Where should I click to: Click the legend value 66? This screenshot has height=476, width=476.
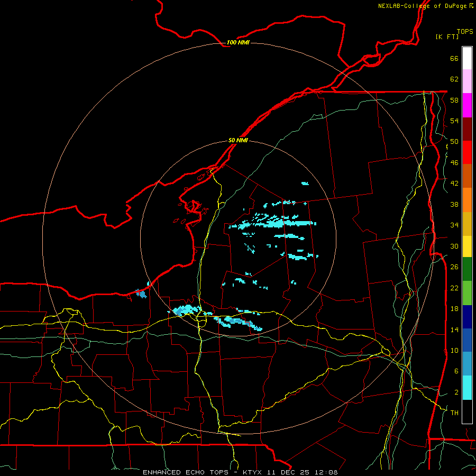click(454, 58)
